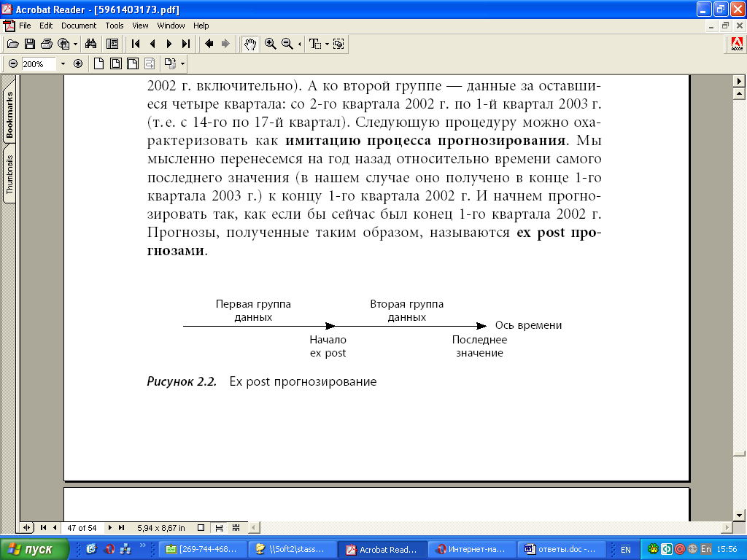The width and height of the screenshot is (747, 560).
Task: Switch to the [269-744-468... taskbar window
Action: [x=202, y=550]
